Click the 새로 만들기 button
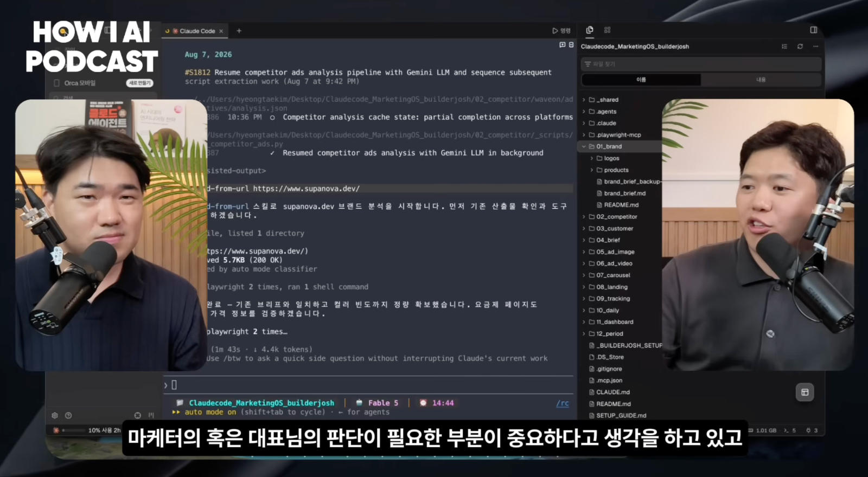 click(140, 83)
